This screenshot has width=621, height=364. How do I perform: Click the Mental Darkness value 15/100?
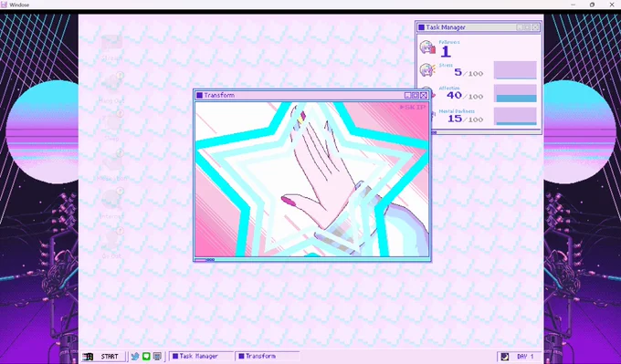466,119
